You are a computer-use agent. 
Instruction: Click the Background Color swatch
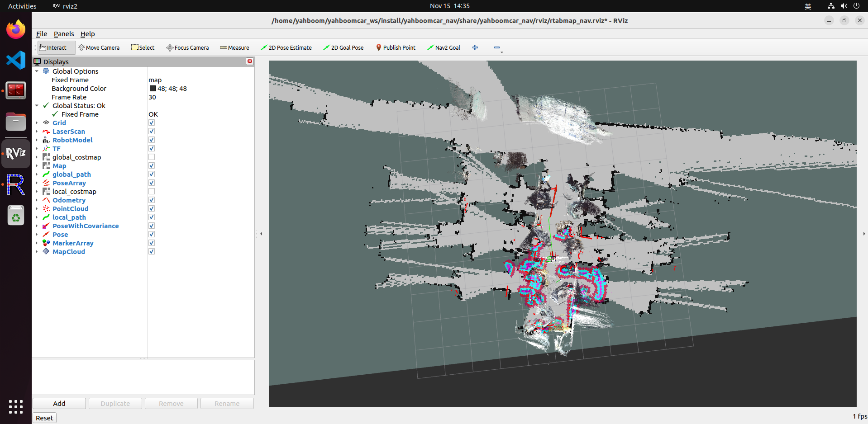(153, 89)
